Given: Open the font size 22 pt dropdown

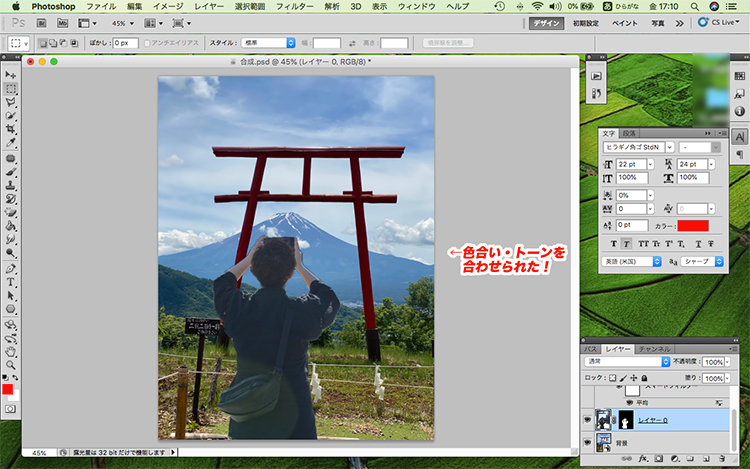Looking at the screenshot, I should pyautogui.click(x=651, y=164).
